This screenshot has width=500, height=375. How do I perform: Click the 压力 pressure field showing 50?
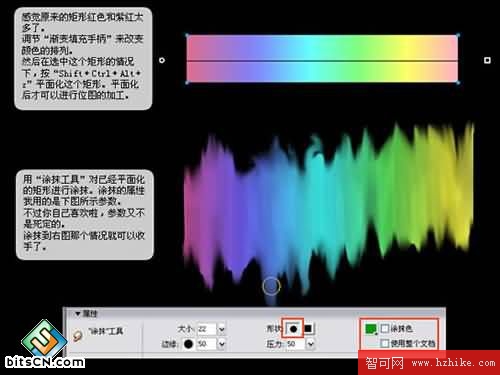coord(295,344)
